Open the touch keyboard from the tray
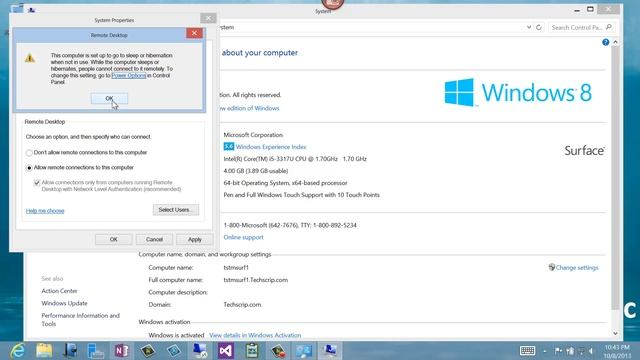The image size is (640, 360). (x=527, y=351)
